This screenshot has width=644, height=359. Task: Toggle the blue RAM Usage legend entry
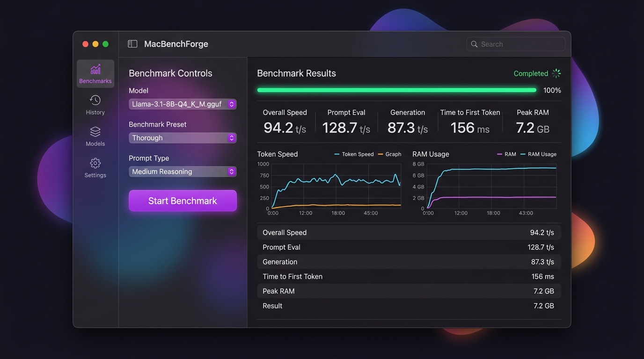pos(538,154)
